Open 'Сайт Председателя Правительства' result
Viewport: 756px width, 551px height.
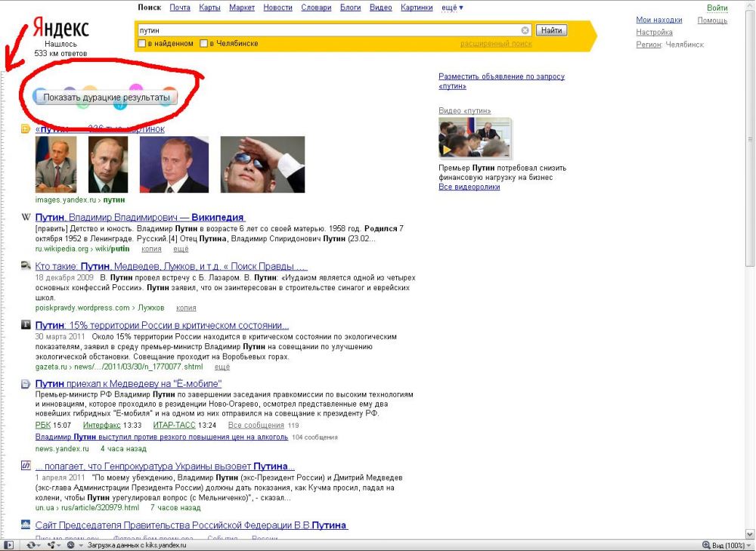[x=191, y=525]
